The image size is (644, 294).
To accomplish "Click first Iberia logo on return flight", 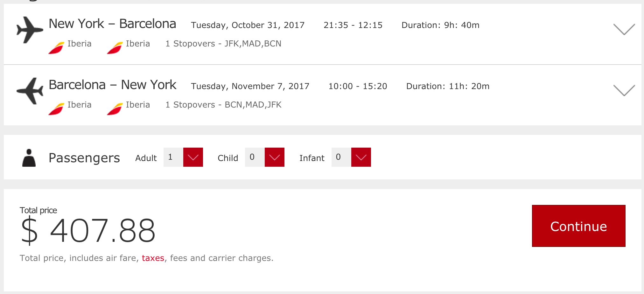I will pyautogui.click(x=56, y=109).
